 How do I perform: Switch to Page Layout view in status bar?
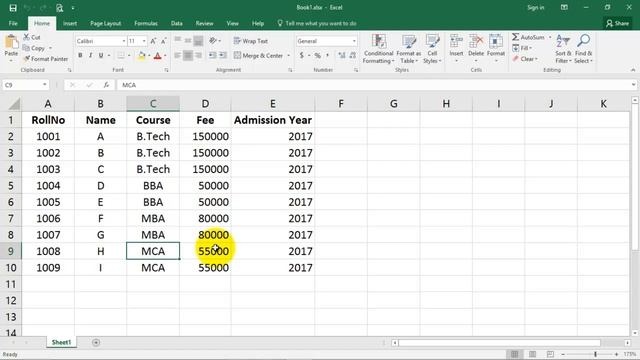click(532, 354)
